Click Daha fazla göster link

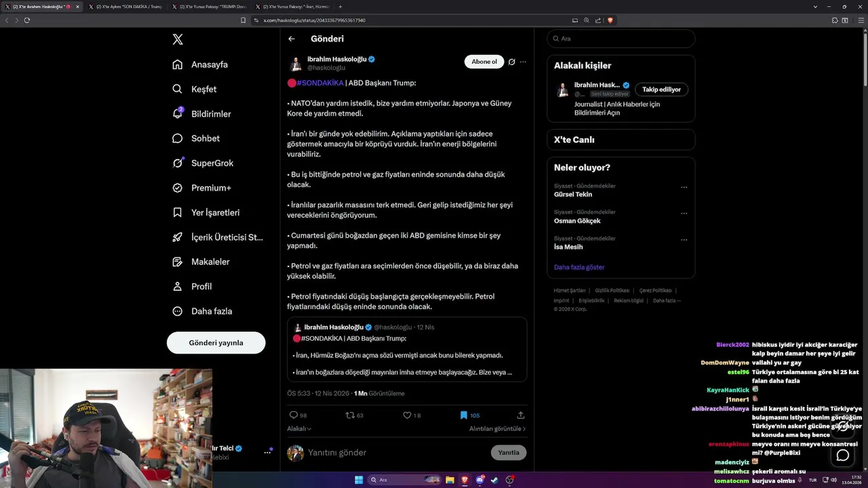pos(579,267)
